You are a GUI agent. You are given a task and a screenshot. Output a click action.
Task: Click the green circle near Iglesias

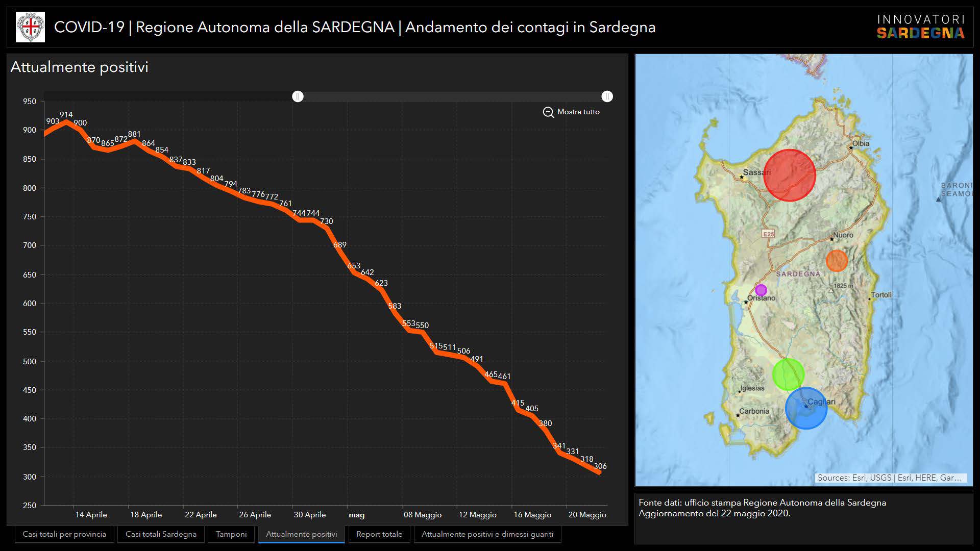tap(788, 374)
